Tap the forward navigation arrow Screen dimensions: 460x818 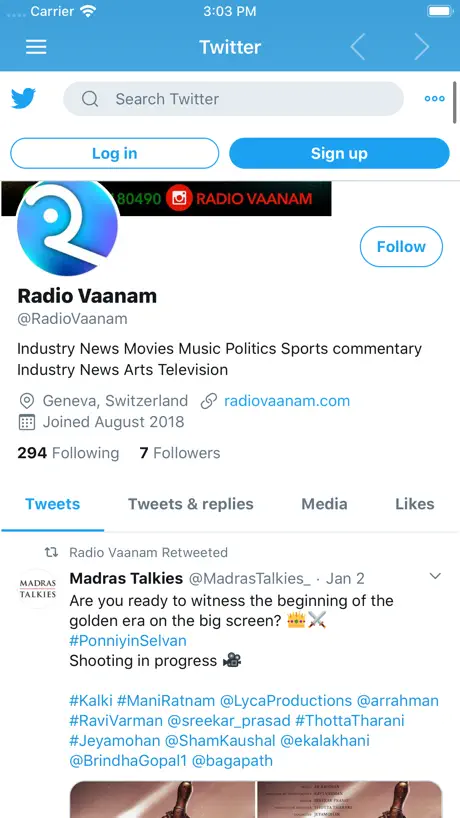[x=421, y=47]
